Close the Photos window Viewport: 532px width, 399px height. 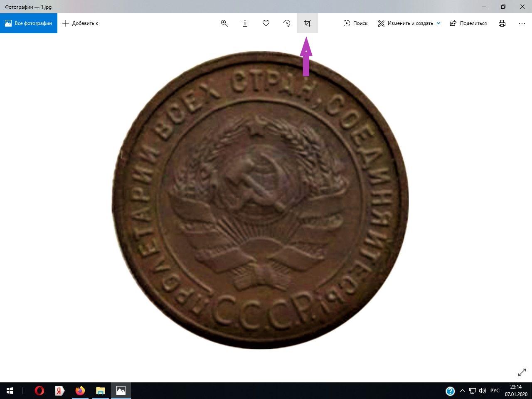click(x=522, y=7)
